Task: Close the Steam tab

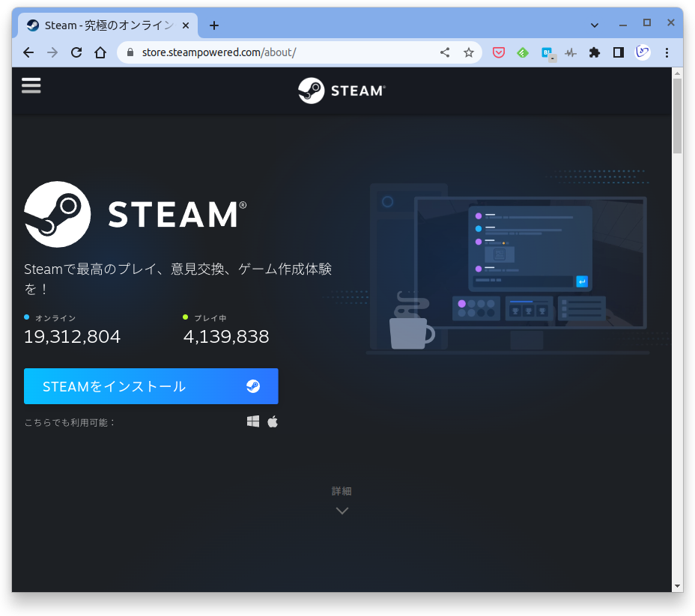Action: [186, 25]
